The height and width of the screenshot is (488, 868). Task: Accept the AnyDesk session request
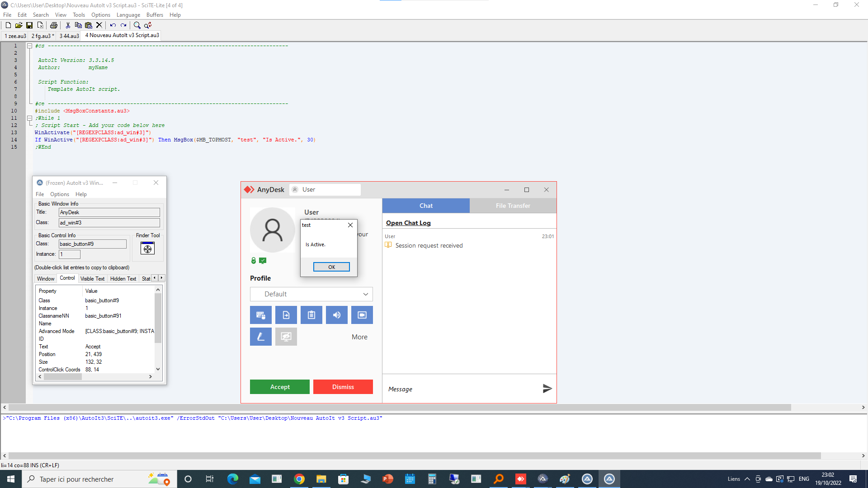280,387
